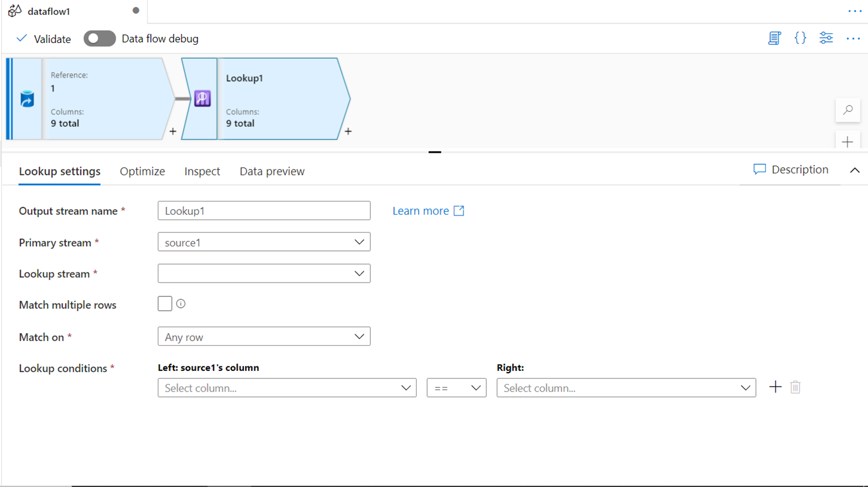Switch to the Optimize tab
The height and width of the screenshot is (487, 868).
pos(142,171)
